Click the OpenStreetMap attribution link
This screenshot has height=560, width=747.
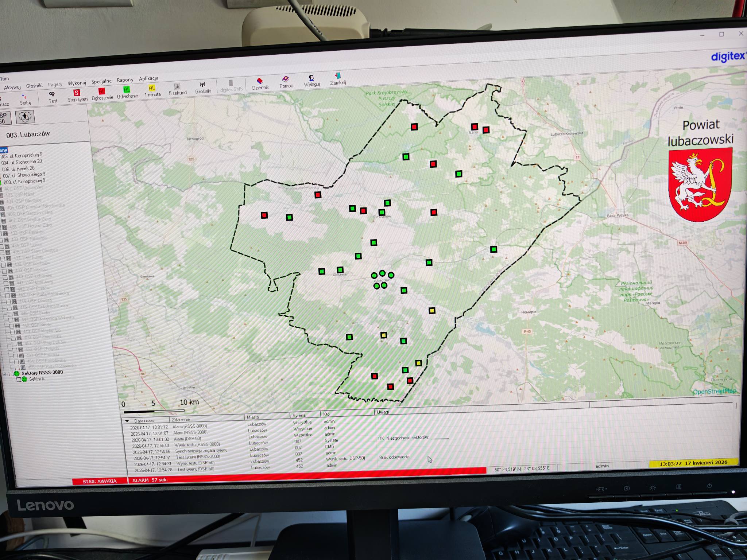(x=714, y=392)
